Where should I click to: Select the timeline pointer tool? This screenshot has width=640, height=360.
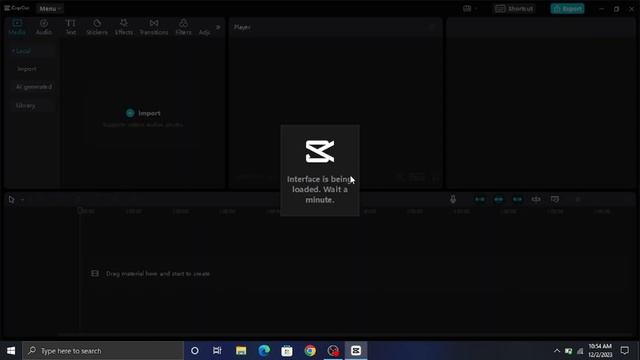(x=11, y=200)
